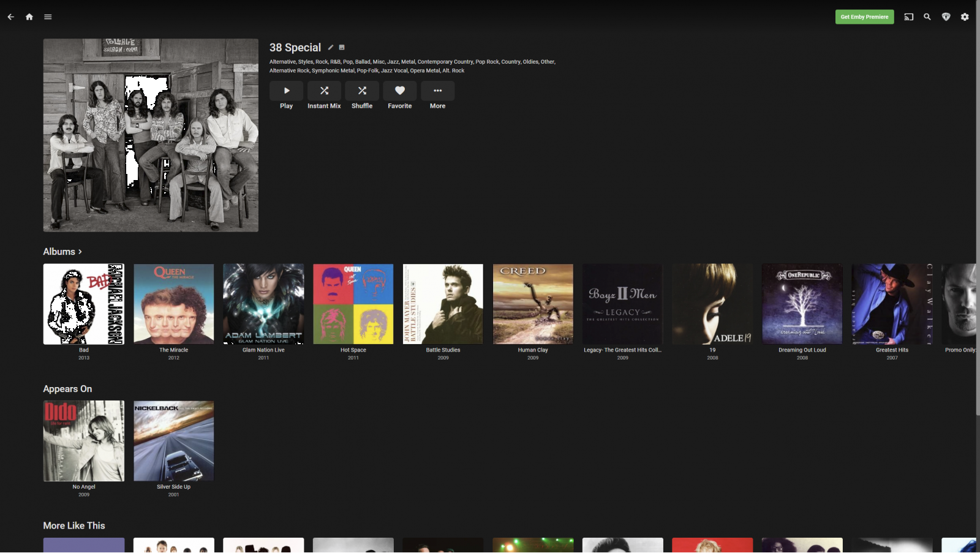Return home using the house icon
The width and height of the screenshot is (980, 553).
(29, 17)
